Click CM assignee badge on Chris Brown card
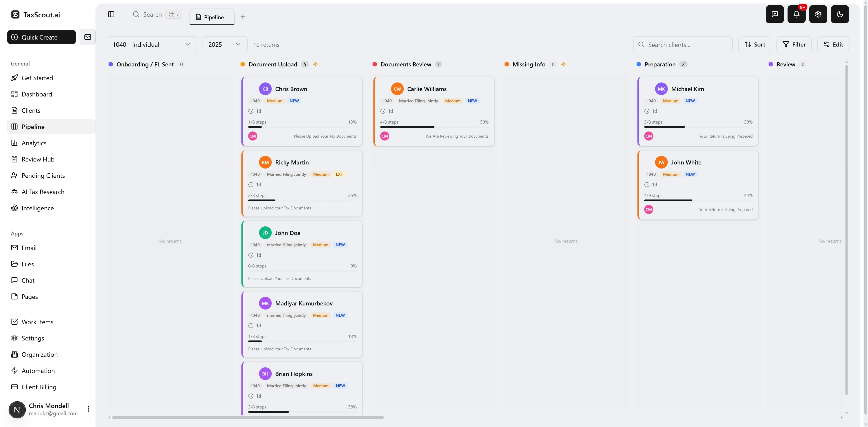 (253, 136)
